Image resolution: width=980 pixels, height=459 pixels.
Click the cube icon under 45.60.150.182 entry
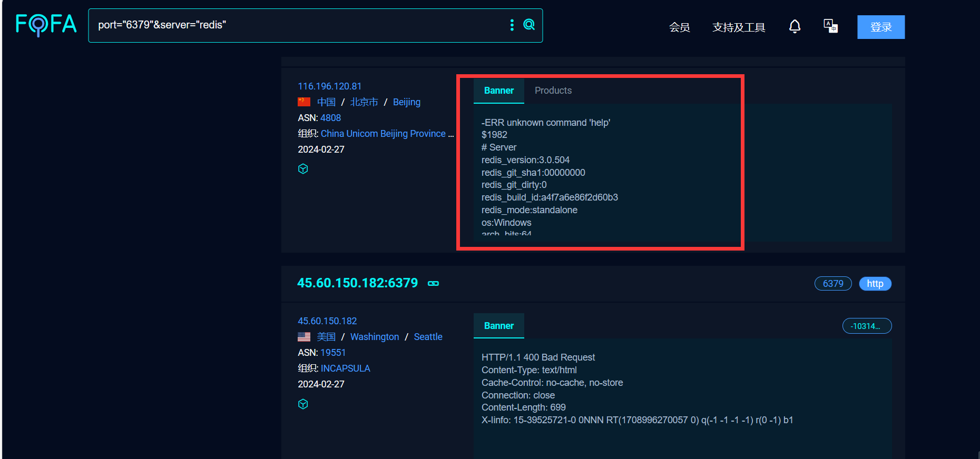click(303, 404)
